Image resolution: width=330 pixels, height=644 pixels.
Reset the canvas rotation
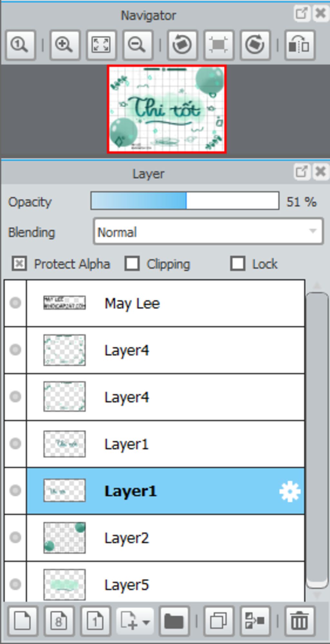tap(218, 45)
